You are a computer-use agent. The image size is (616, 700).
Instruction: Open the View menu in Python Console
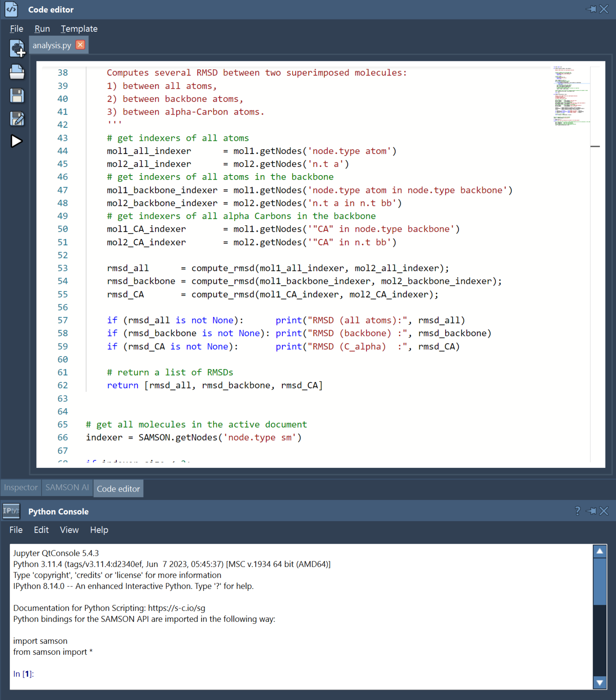69,530
